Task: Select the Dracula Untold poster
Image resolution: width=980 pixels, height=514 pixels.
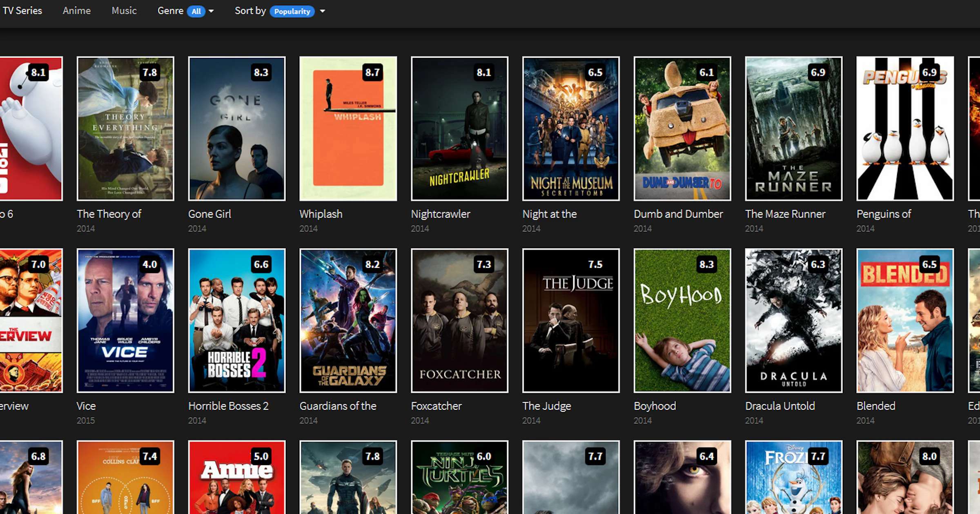Action: click(794, 321)
